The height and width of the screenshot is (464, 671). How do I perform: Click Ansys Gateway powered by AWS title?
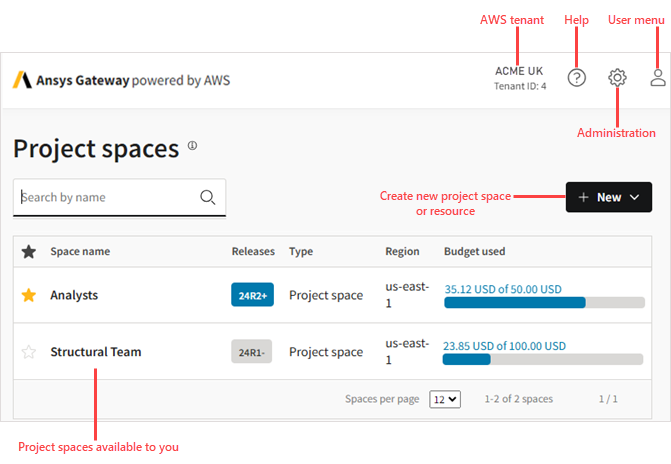pos(133,80)
